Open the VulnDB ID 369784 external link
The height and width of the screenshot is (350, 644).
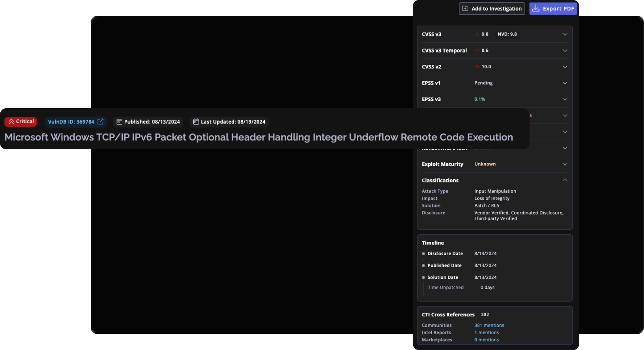75,122
